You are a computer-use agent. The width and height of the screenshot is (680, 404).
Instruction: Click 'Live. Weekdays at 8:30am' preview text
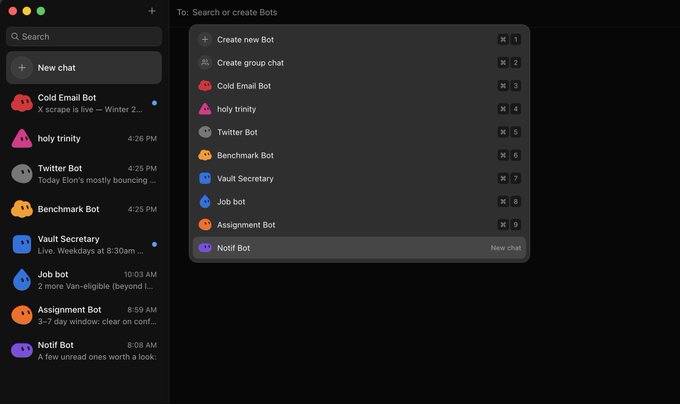(x=90, y=251)
